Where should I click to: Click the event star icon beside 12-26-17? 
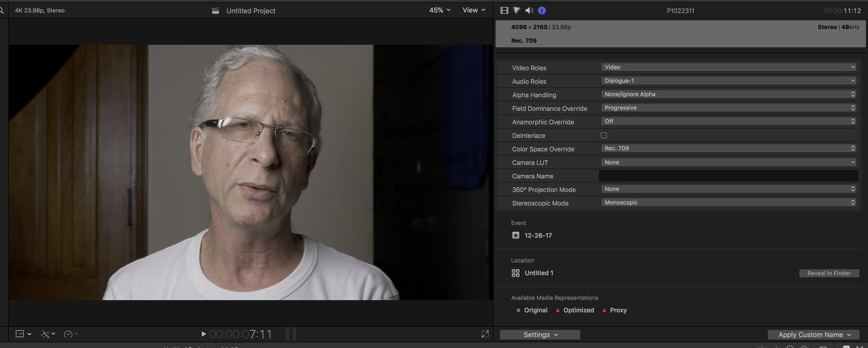point(515,235)
